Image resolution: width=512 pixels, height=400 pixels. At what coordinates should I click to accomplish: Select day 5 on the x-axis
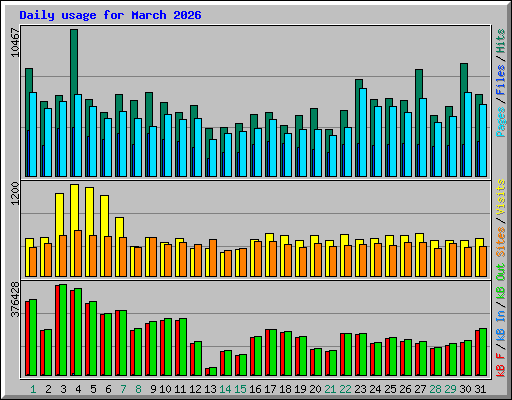pos(93,389)
